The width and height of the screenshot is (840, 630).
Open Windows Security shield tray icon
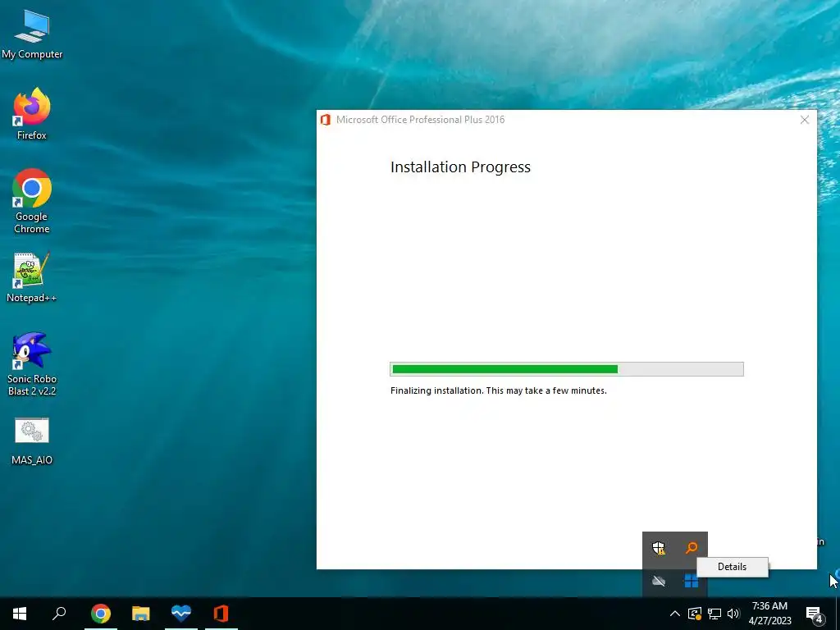[659, 548]
